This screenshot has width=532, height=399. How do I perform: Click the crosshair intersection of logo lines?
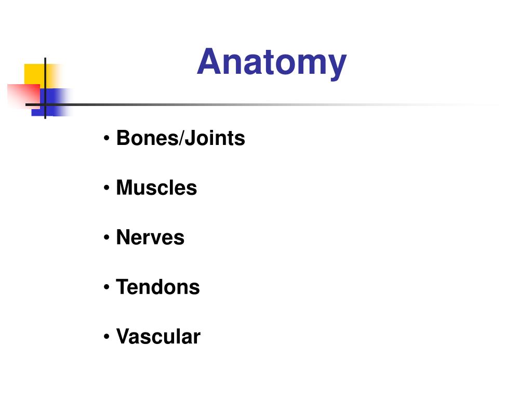tap(45, 104)
